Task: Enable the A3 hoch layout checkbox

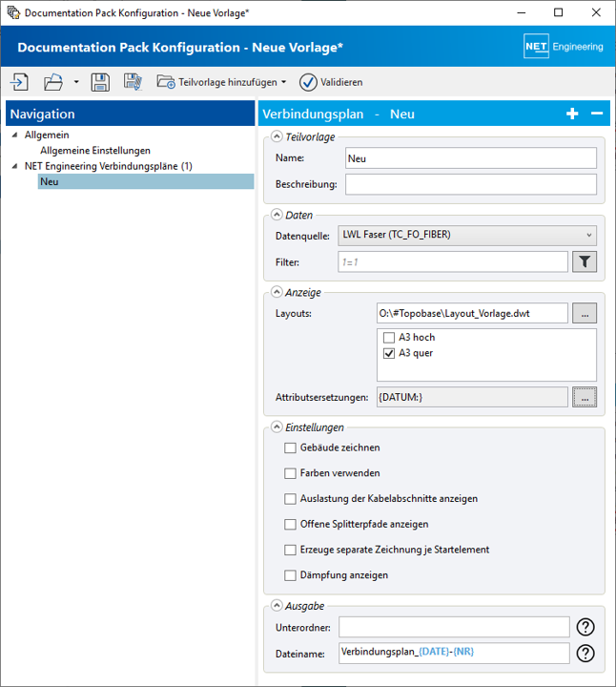Action: click(x=389, y=338)
